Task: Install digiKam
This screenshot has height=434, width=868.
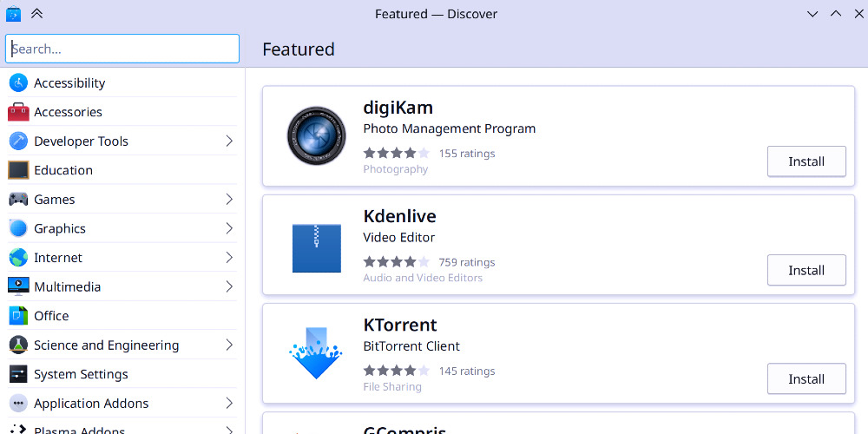Action: (x=806, y=161)
